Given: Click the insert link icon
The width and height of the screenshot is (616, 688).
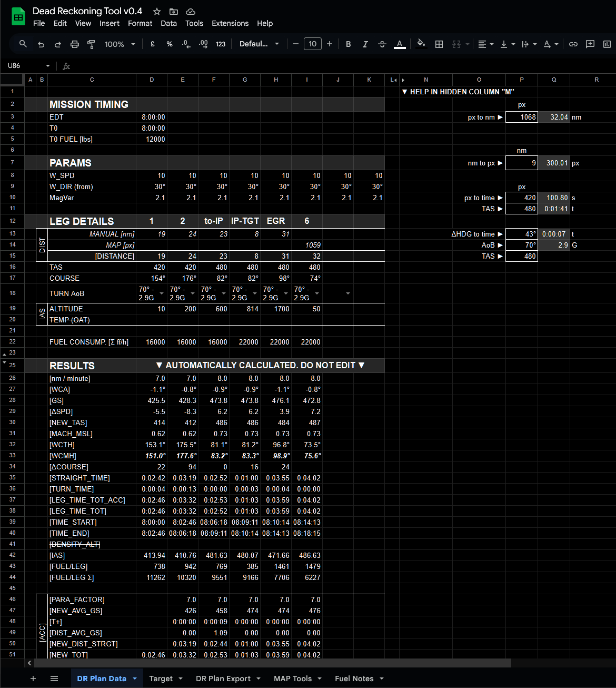Looking at the screenshot, I should point(573,44).
